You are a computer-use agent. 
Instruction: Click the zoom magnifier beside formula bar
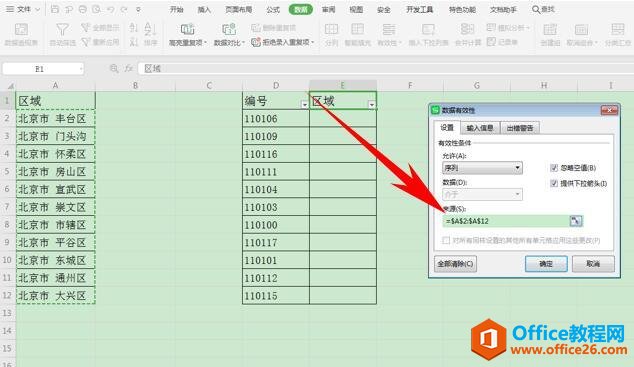pos(114,69)
